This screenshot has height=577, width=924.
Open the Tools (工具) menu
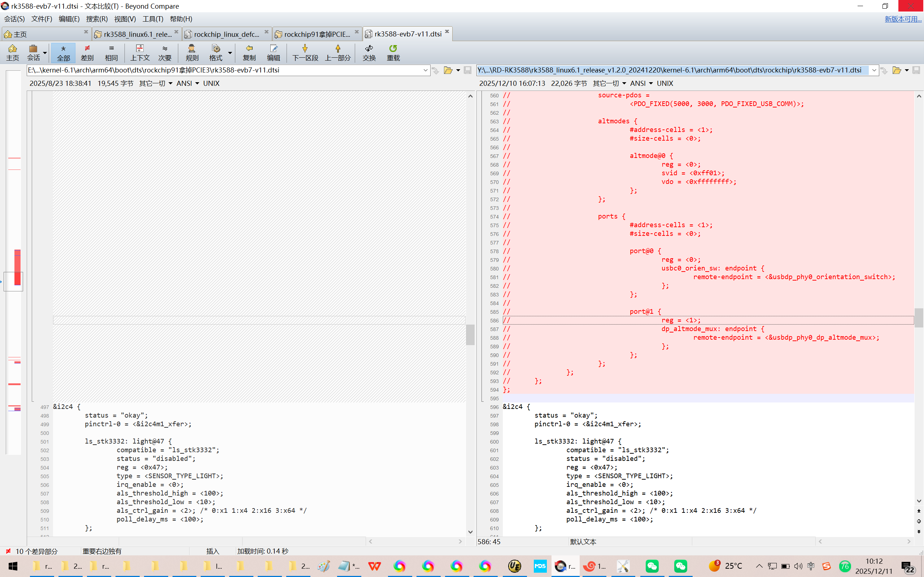coord(152,19)
